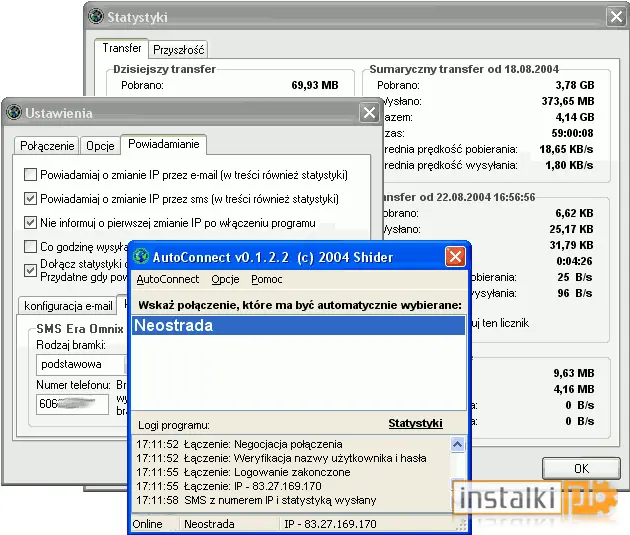Viewport: 630px width, 535px height.
Task: Click the OK button in Statystyki window
Action: click(581, 468)
